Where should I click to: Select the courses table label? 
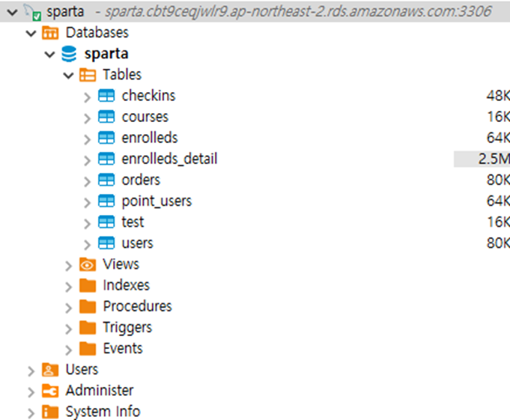coord(145,117)
